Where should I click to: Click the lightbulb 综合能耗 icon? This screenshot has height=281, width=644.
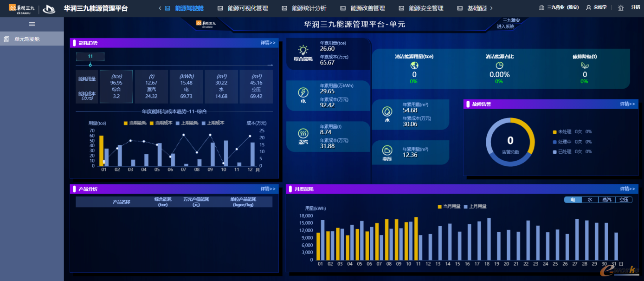coord(303,50)
